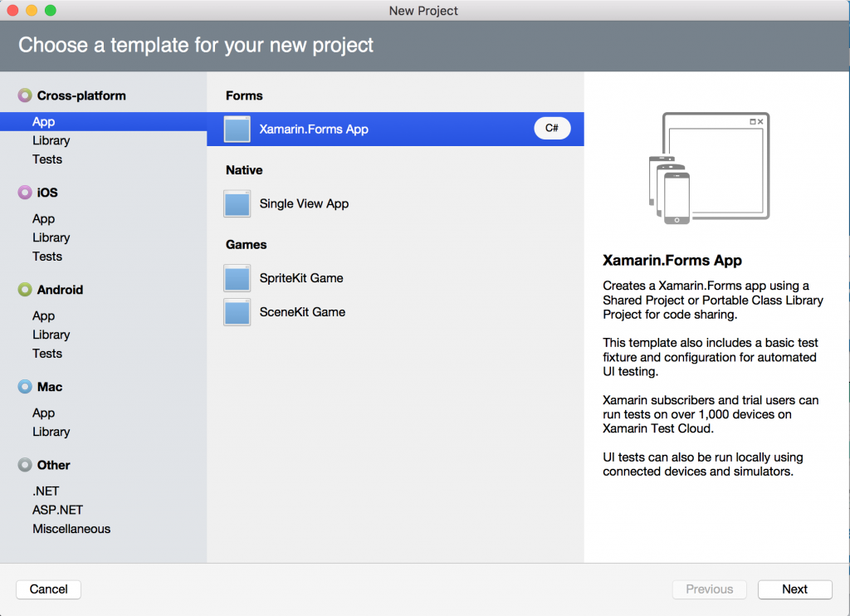This screenshot has height=616, width=850.
Task: Choose the Xamarin.Forms App template row
Action: [396, 129]
